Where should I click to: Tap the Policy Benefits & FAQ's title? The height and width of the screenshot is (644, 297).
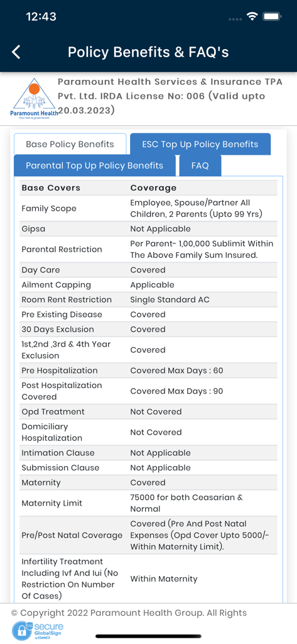click(148, 52)
